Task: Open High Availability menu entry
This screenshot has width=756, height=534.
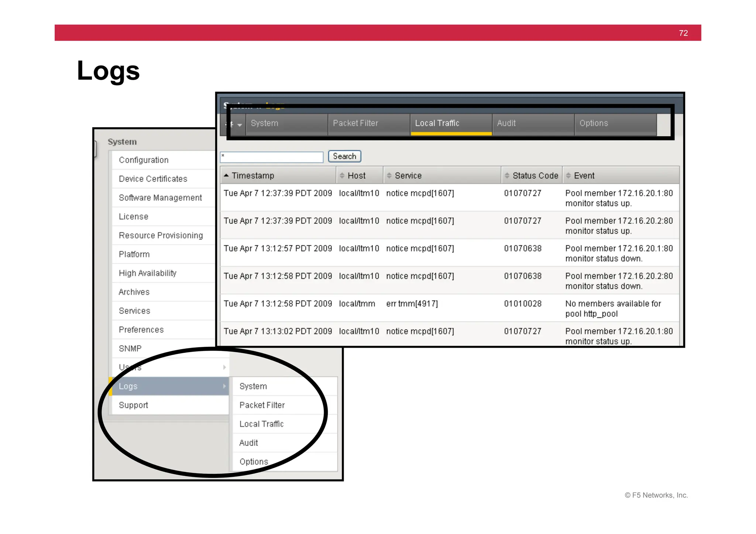Action: pyautogui.click(x=164, y=273)
